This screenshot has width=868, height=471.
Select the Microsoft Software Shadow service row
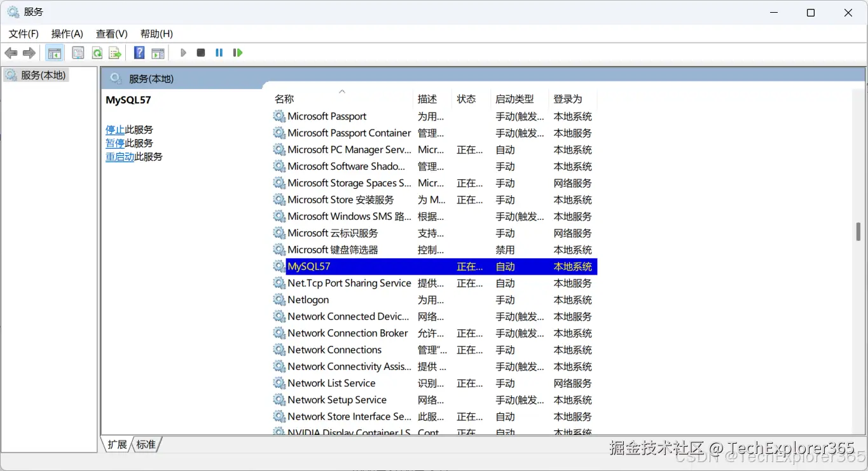click(434, 167)
